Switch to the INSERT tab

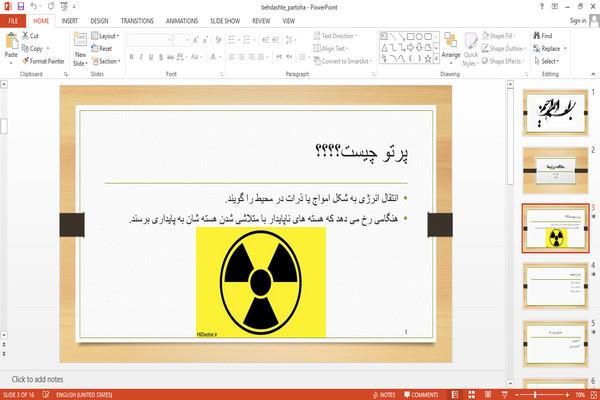coord(70,21)
